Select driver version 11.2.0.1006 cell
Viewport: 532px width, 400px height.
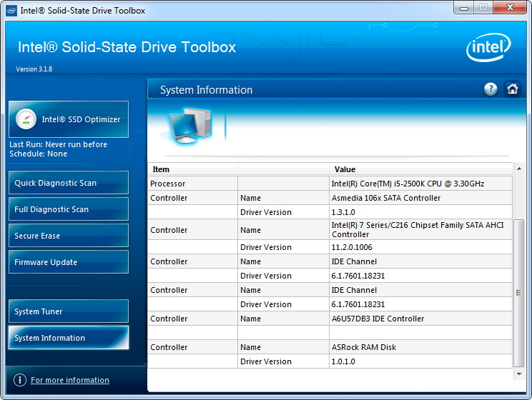[x=420, y=247]
